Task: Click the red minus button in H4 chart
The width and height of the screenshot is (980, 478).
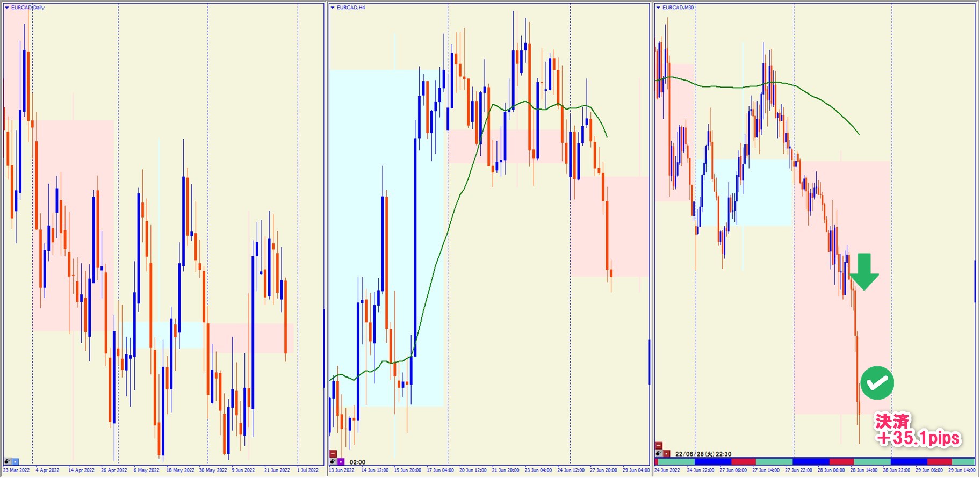Action: click(333, 454)
